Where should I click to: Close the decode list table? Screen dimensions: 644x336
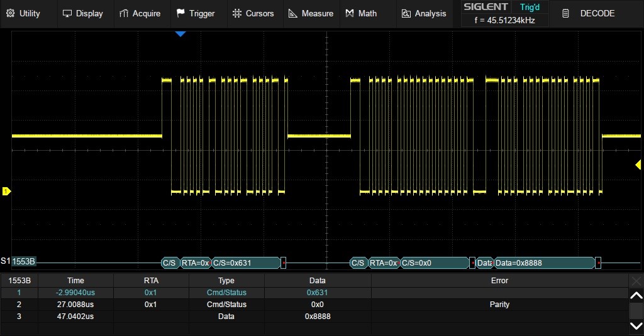[x=636, y=281]
